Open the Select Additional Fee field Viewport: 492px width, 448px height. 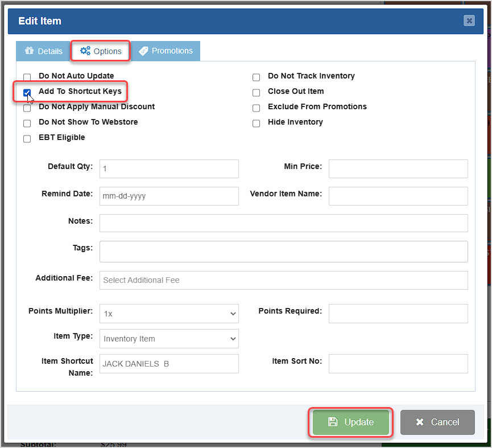click(x=283, y=280)
